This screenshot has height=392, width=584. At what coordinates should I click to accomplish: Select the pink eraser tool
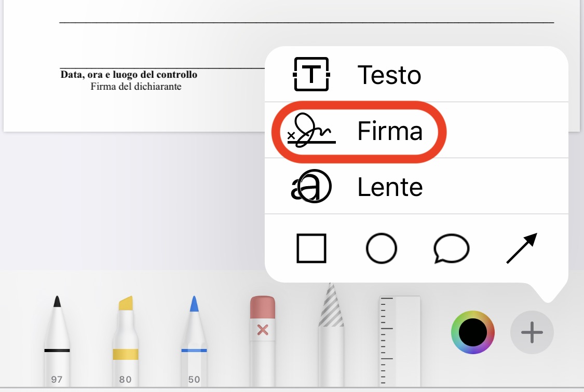pos(262,337)
